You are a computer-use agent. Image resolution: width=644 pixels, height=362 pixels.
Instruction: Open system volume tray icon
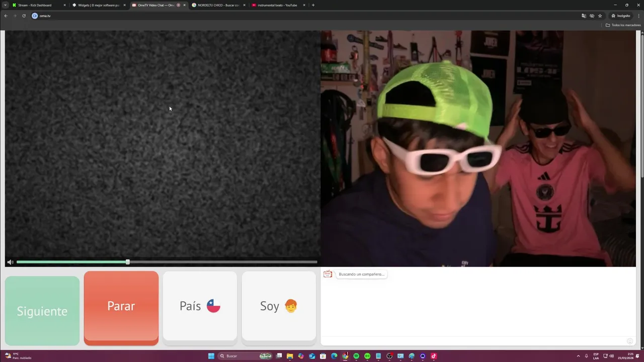(x=612, y=356)
